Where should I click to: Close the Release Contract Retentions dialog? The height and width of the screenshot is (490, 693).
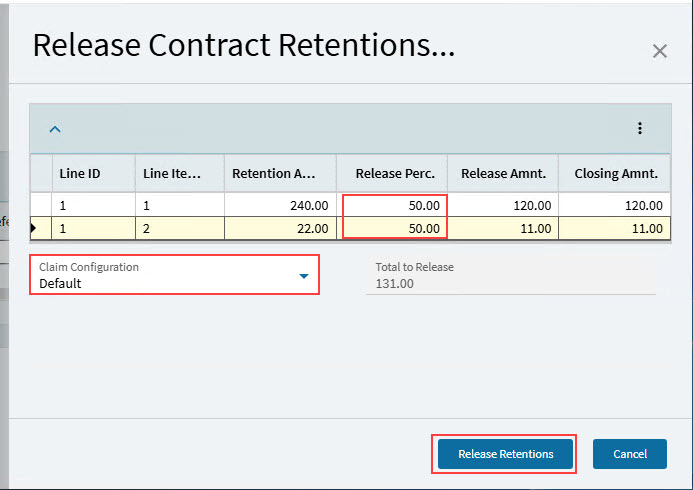click(659, 51)
